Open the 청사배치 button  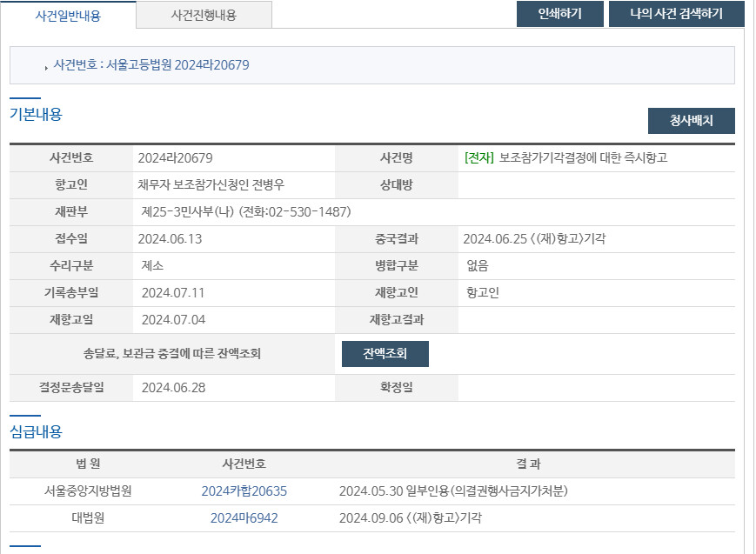click(691, 121)
